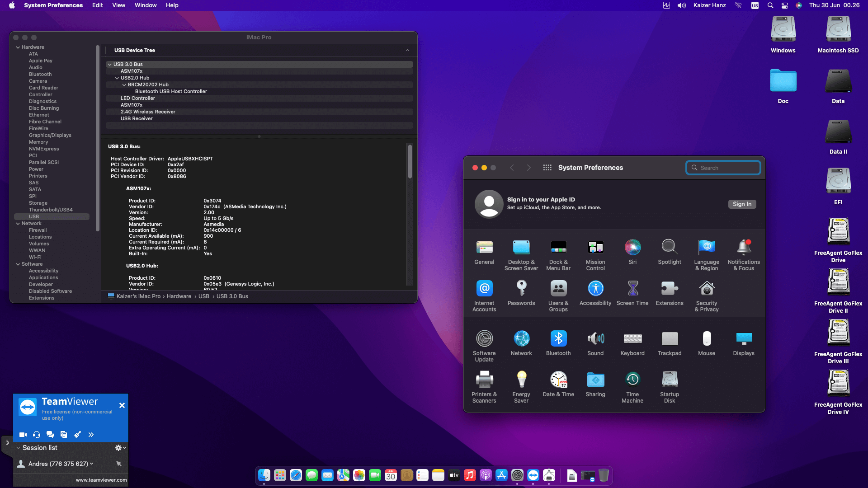Open the Time Machine pane
The width and height of the screenshot is (868, 488).
(632, 380)
